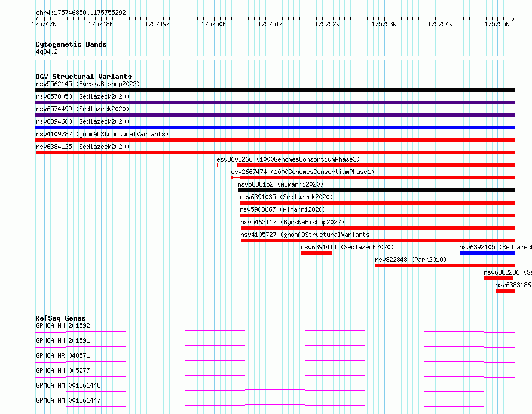Image resolution: width=532 pixels, height=414 pixels.
Task: Open GPM6A|NM_201591 transcript label
Action: click(63, 340)
